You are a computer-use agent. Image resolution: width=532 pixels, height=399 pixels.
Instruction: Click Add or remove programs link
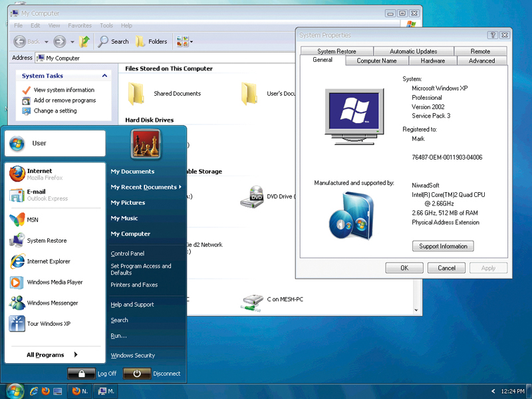(x=65, y=100)
